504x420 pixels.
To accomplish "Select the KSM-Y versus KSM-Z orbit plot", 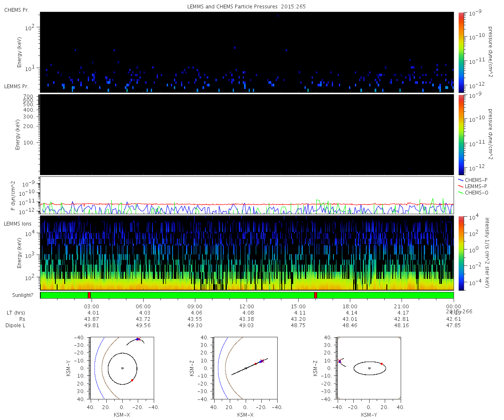I will point(369,368).
